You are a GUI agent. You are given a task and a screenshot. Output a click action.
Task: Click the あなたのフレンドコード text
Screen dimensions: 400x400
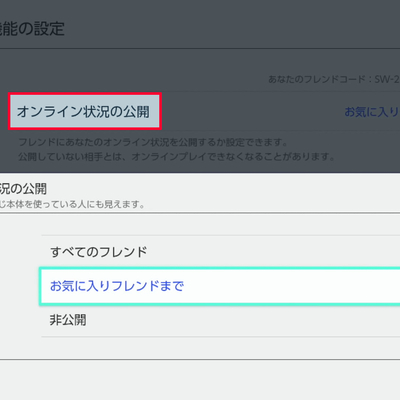point(317,79)
